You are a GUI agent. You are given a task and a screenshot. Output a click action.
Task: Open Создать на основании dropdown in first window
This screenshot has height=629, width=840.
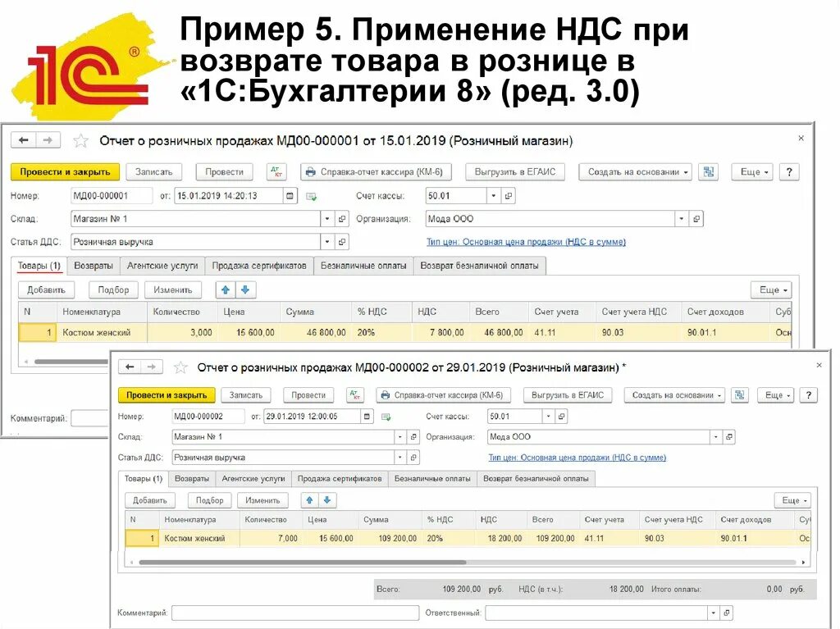coord(636,172)
